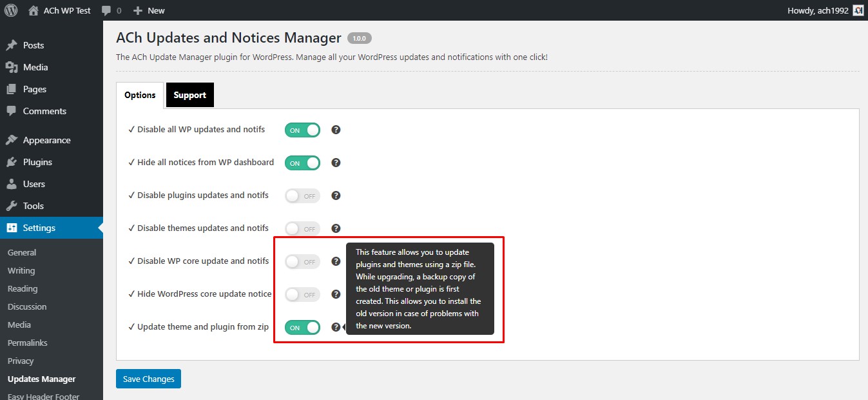Image resolution: width=868 pixels, height=400 pixels.
Task: Click help icon for Disable plugins updates
Action: tap(336, 195)
